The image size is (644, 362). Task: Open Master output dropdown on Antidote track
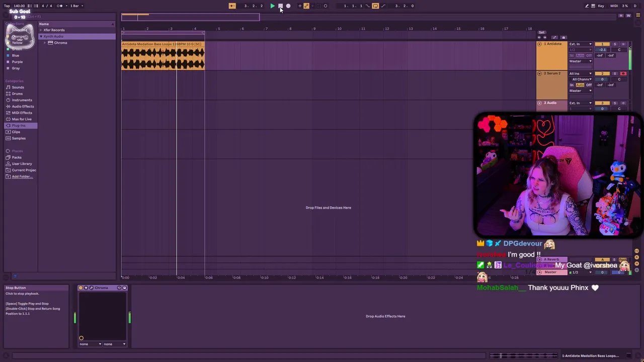[x=581, y=61]
